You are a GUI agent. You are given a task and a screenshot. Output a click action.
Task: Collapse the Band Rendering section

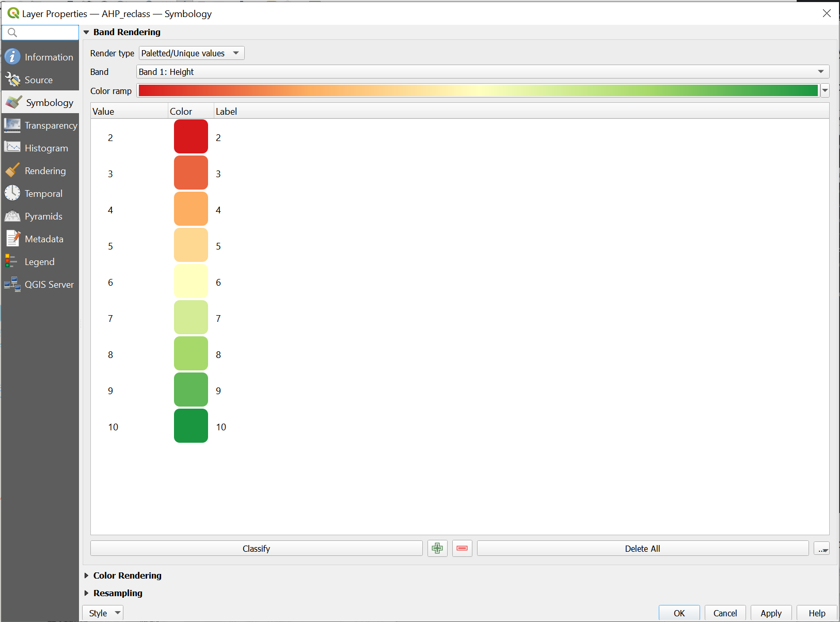(x=87, y=32)
